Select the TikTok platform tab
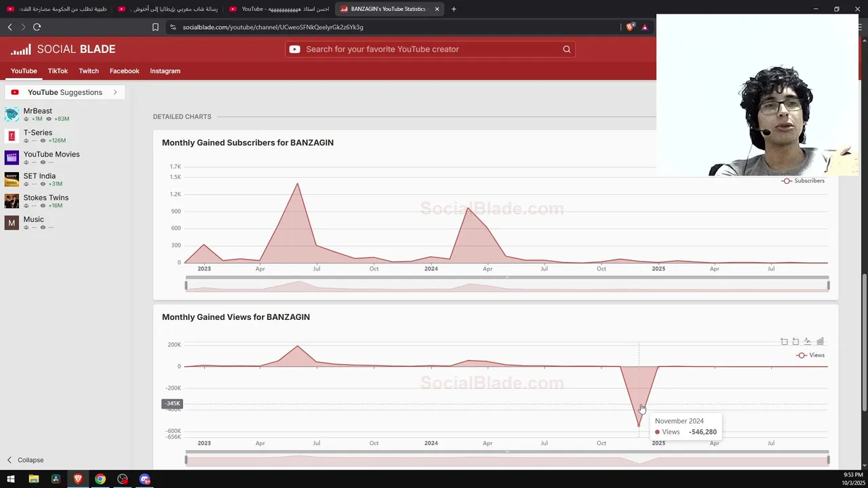Image resolution: width=868 pixels, height=488 pixels. (x=58, y=71)
